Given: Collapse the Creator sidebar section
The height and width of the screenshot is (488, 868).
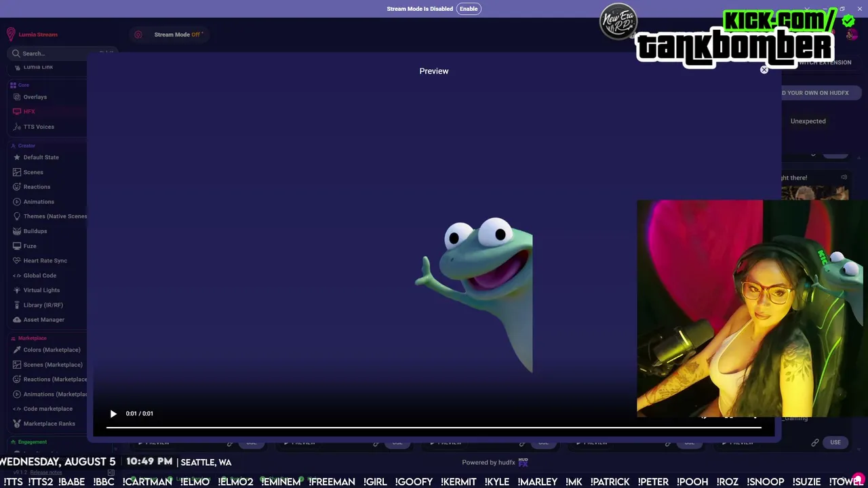Looking at the screenshot, I should coord(26,146).
